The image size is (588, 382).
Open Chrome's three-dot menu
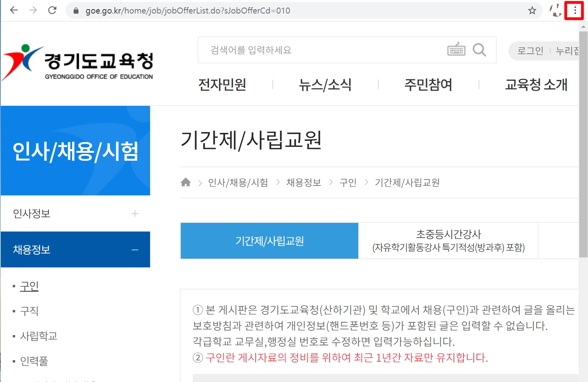[x=575, y=10]
